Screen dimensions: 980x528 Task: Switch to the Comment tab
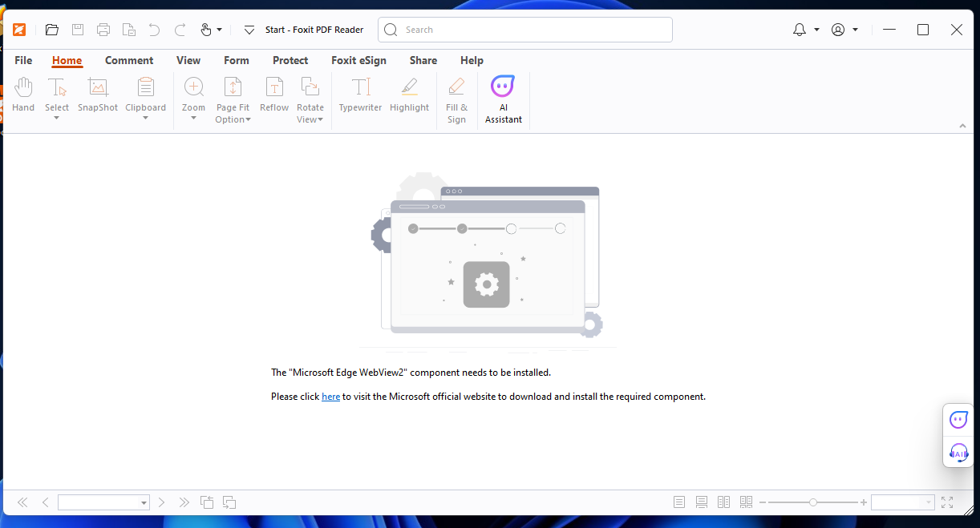point(129,60)
